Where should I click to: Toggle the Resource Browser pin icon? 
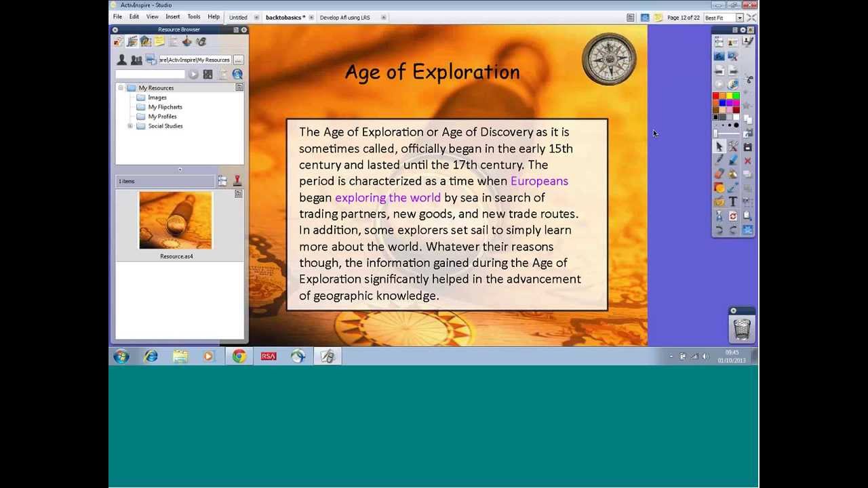pyautogui.click(x=244, y=30)
